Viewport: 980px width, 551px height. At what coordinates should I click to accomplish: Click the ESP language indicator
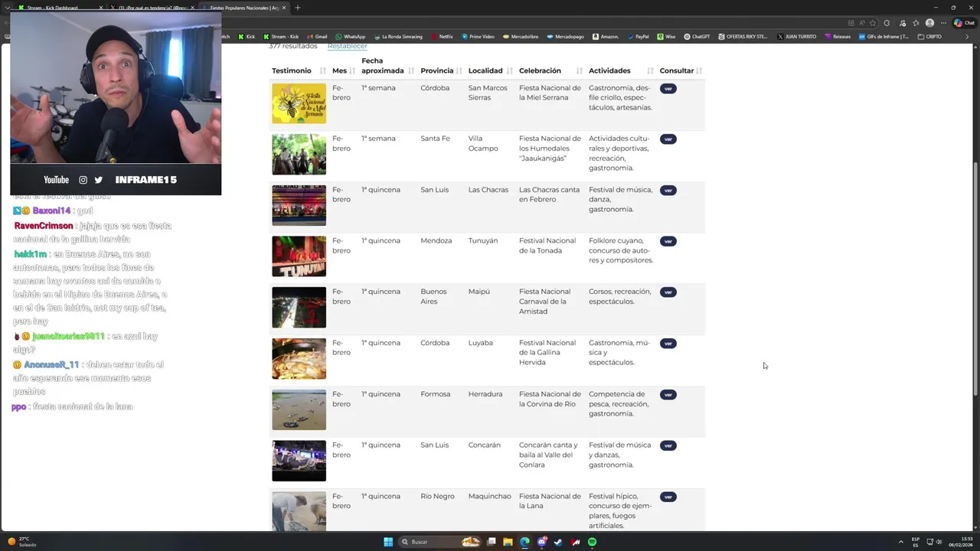[x=916, y=542]
